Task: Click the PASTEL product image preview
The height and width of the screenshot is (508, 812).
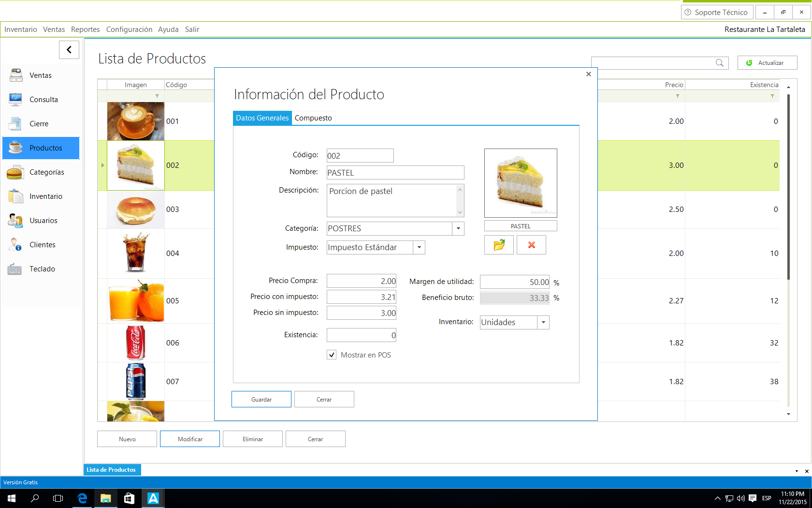Action: [x=521, y=183]
